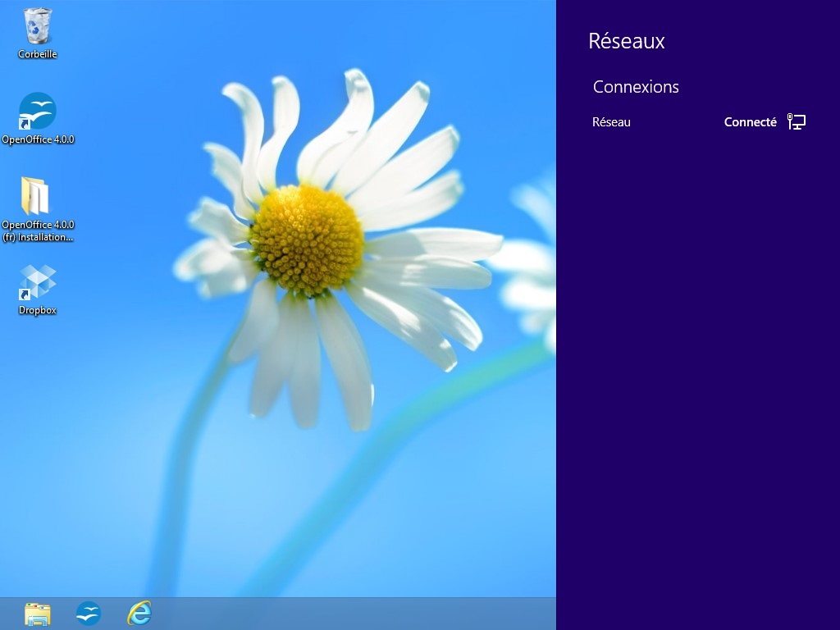
Task: Click the wired network computer icon
Action: 796,121
